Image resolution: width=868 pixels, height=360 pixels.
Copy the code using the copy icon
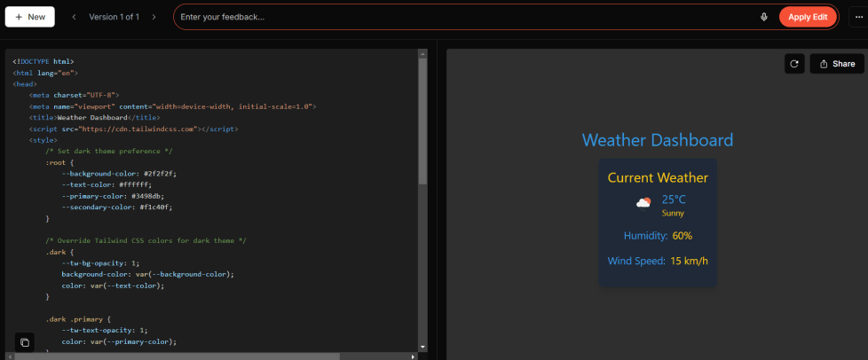[25, 342]
